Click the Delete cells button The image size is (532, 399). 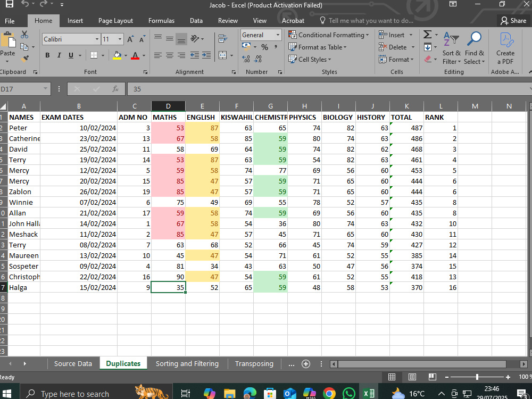tap(393, 47)
